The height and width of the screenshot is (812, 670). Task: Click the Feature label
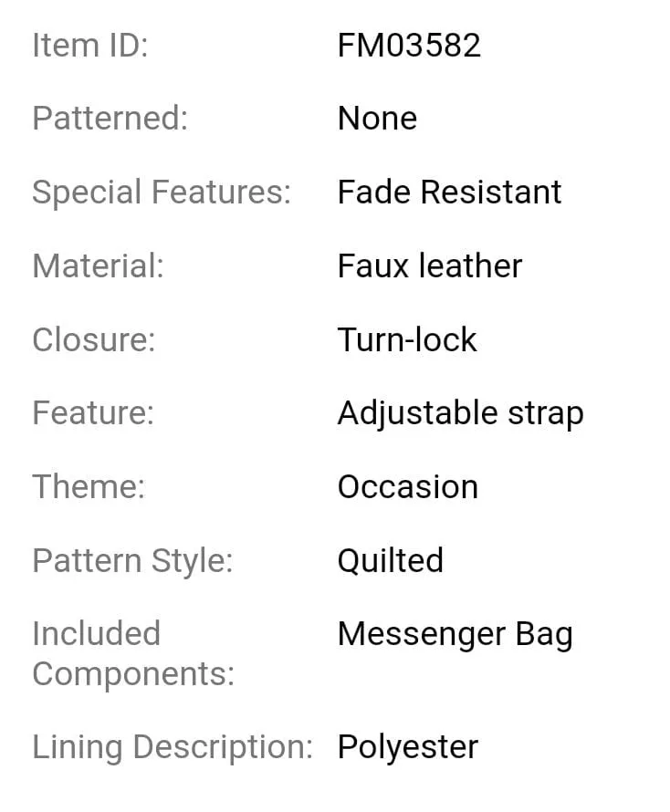point(93,413)
